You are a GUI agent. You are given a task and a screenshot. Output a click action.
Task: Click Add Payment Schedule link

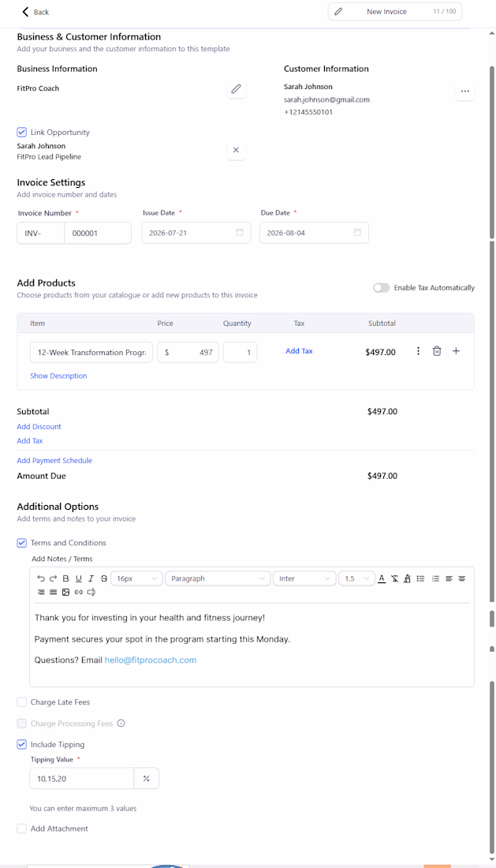click(54, 461)
